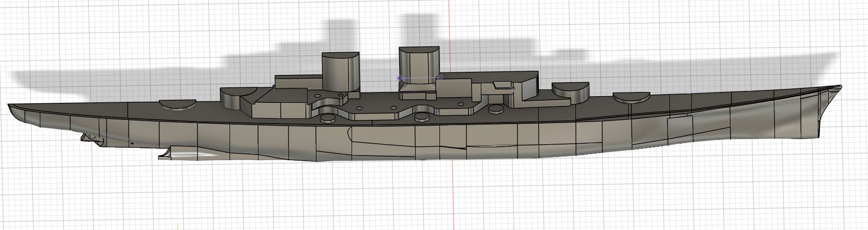Select the right purple sketch point
The width and height of the screenshot is (868, 230).
pyautogui.click(x=438, y=78)
